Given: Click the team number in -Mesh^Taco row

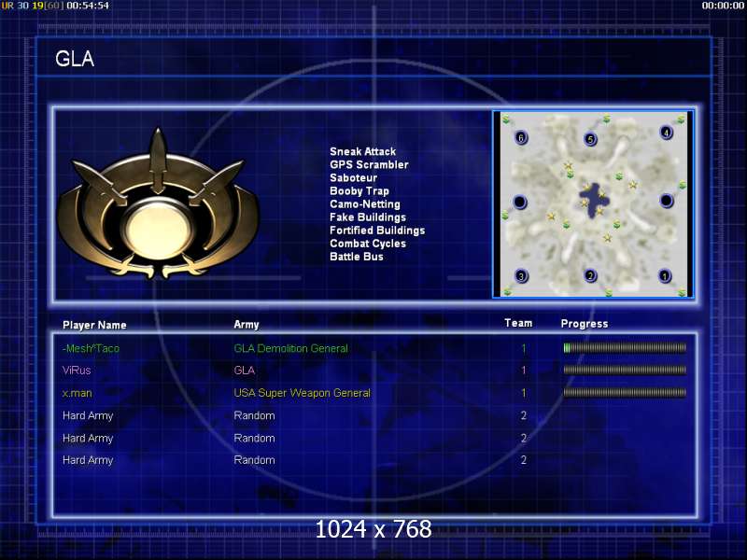Looking at the screenshot, I should click(524, 348).
